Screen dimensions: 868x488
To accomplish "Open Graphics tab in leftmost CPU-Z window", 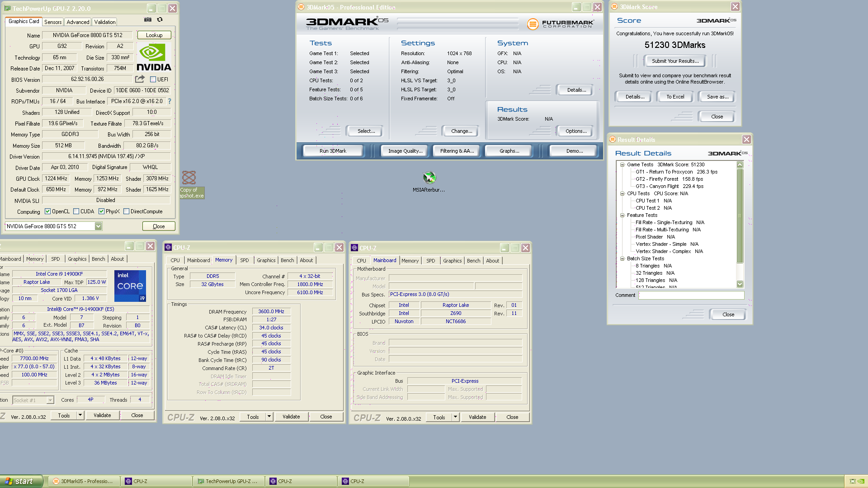I will click(x=77, y=259).
